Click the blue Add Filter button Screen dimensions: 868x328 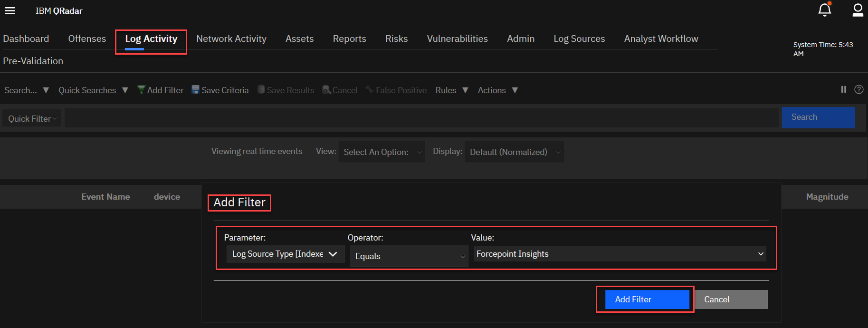[647, 299]
